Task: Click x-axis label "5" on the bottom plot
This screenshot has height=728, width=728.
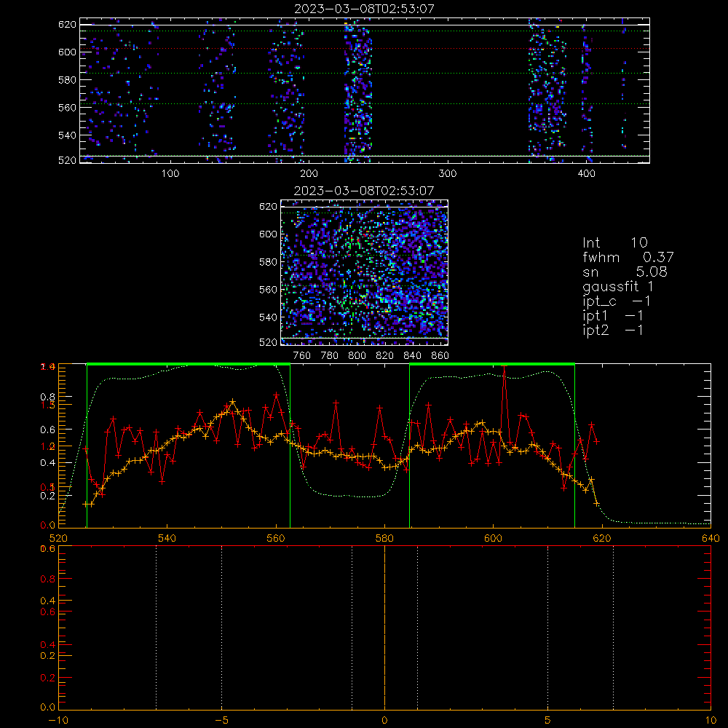Action: tap(548, 721)
